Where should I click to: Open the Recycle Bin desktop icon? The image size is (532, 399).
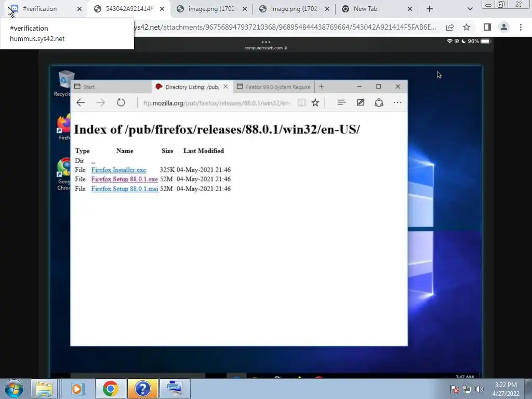pyautogui.click(x=64, y=84)
